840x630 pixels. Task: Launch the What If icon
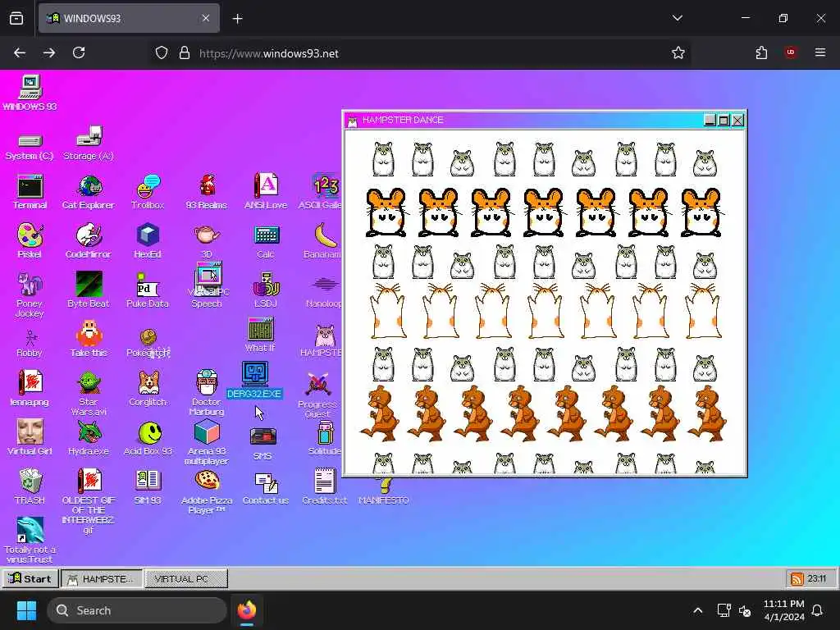[x=261, y=335]
